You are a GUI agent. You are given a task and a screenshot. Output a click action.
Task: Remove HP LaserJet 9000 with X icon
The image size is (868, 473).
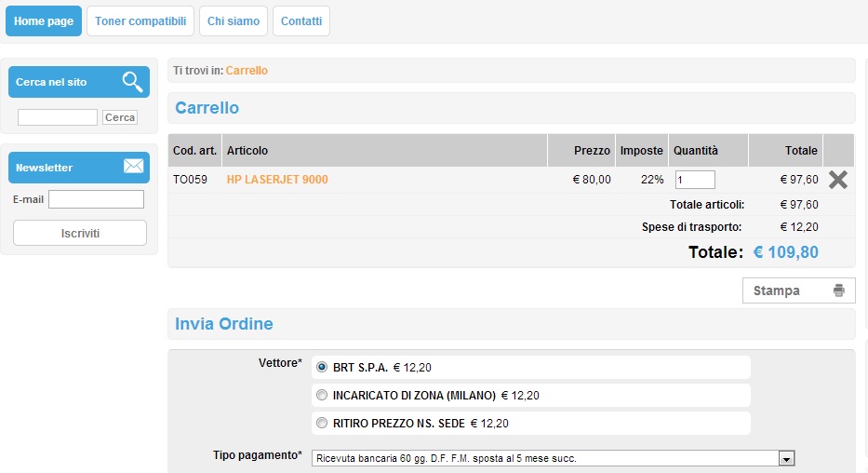click(837, 180)
